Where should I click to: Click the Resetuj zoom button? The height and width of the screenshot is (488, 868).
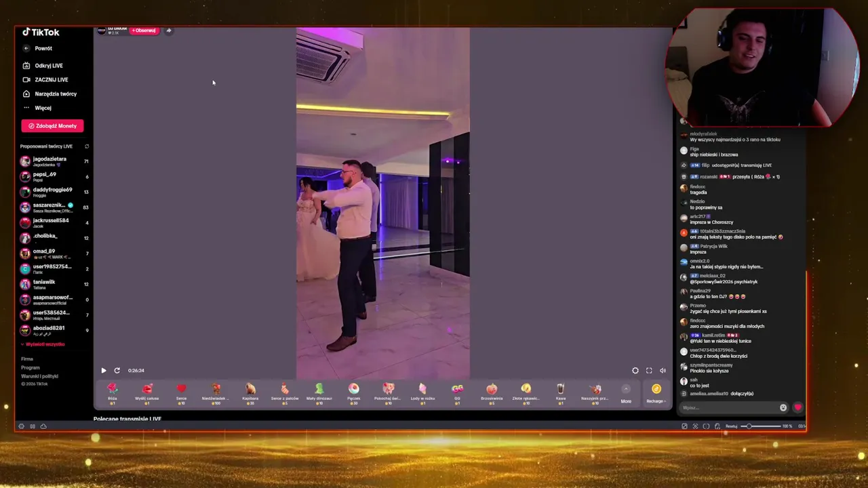731,426
